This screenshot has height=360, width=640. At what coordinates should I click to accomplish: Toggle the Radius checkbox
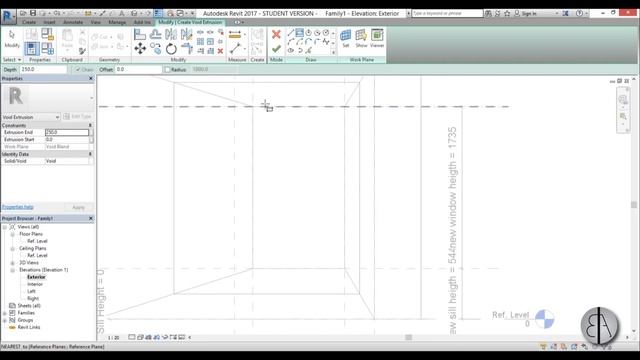pyautogui.click(x=167, y=70)
